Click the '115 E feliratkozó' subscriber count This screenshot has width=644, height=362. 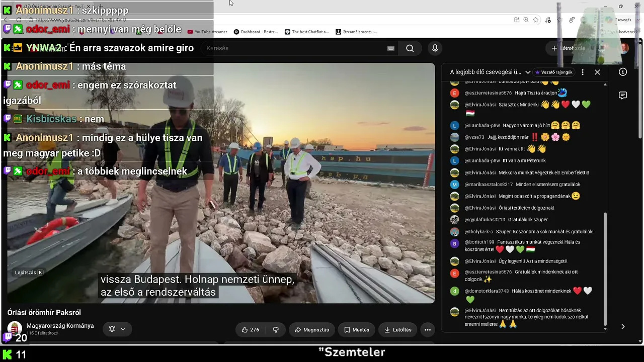42,333
